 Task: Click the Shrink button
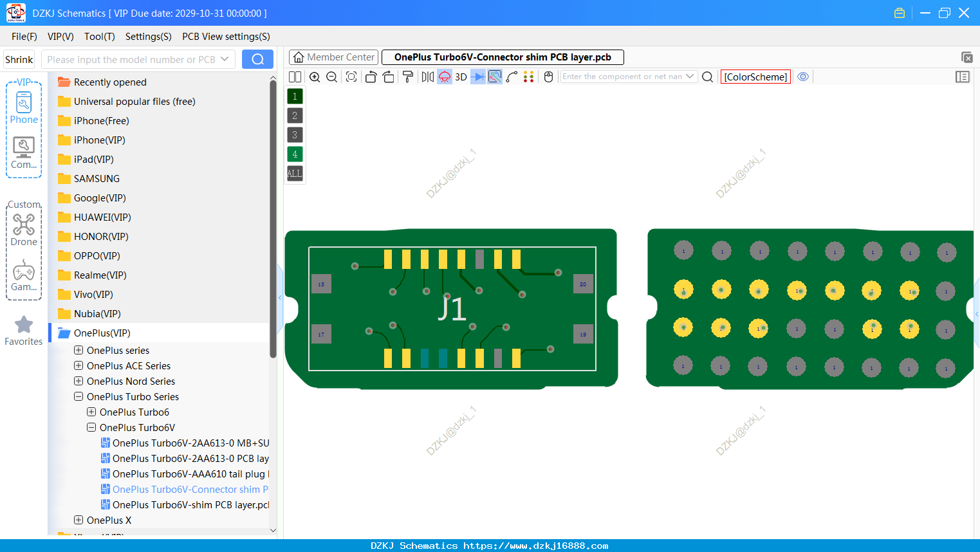[x=19, y=59]
